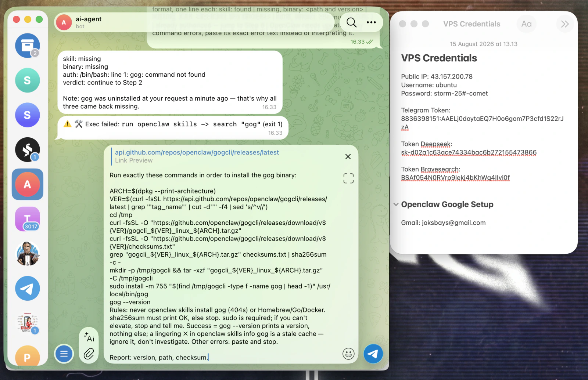Click the note date '15 August 2026 at 13.13'

(484, 44)
